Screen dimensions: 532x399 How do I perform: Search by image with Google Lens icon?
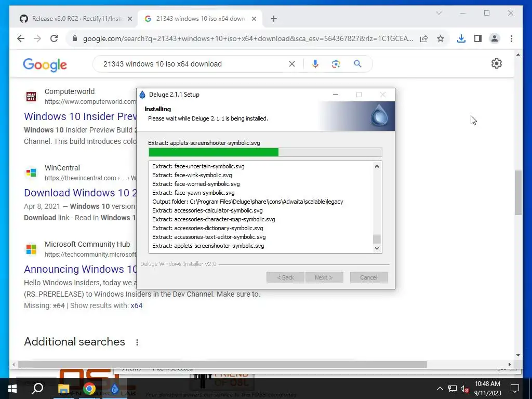click(336, 64)
